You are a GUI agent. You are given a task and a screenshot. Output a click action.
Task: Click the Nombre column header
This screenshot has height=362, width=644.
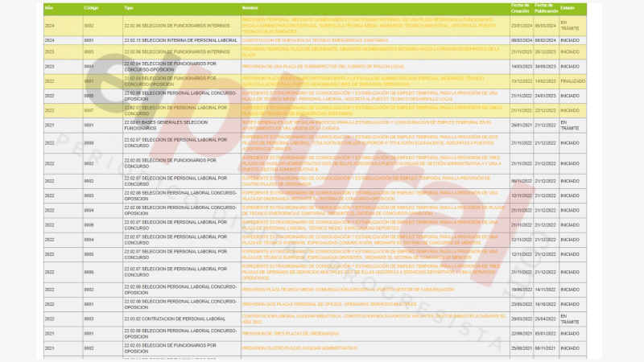250,7
